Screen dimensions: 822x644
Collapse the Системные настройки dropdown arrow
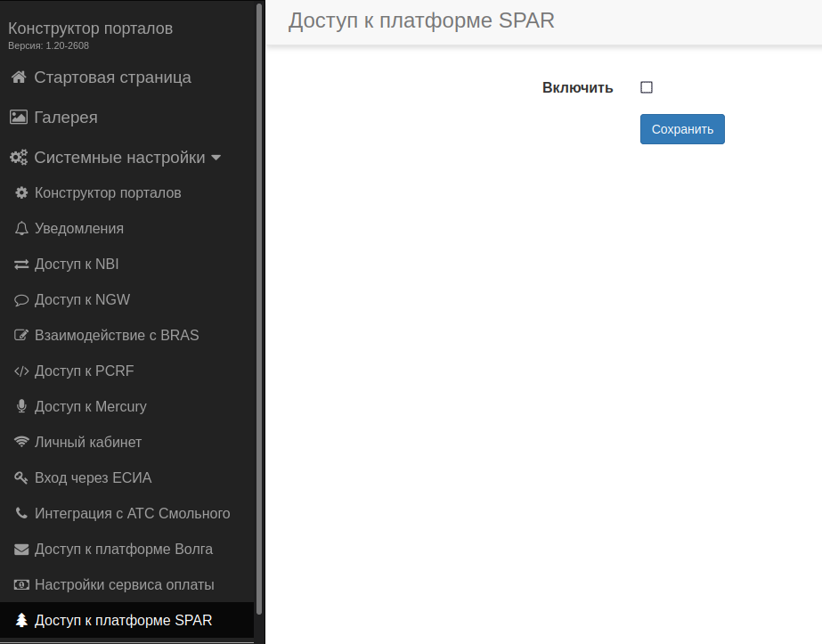click(x=216, y=158)
